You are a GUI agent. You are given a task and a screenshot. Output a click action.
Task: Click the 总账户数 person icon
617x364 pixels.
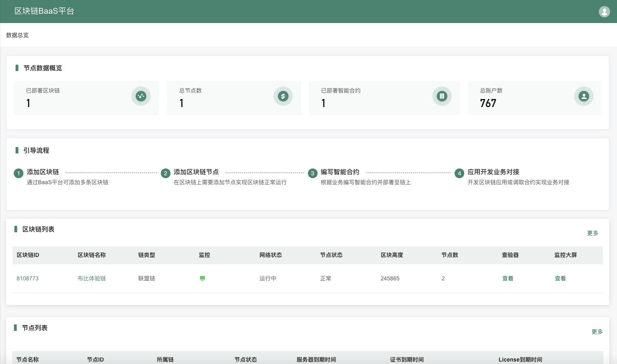coord(584,96)
